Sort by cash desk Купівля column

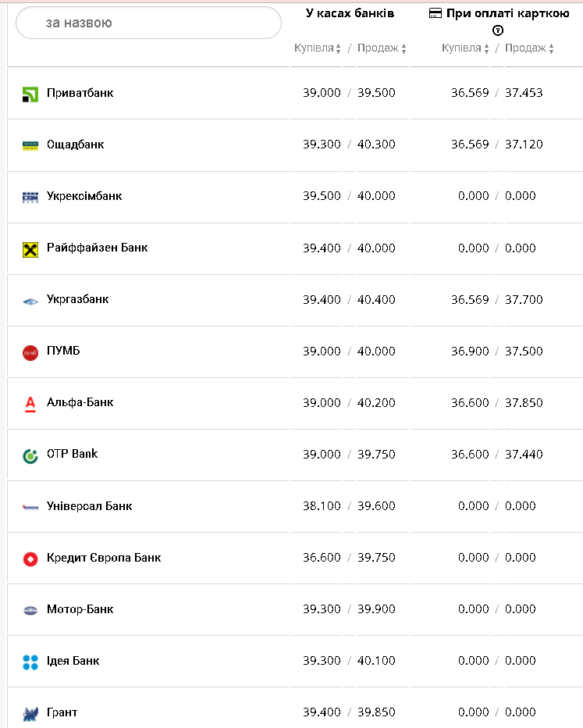pos(318,48)
